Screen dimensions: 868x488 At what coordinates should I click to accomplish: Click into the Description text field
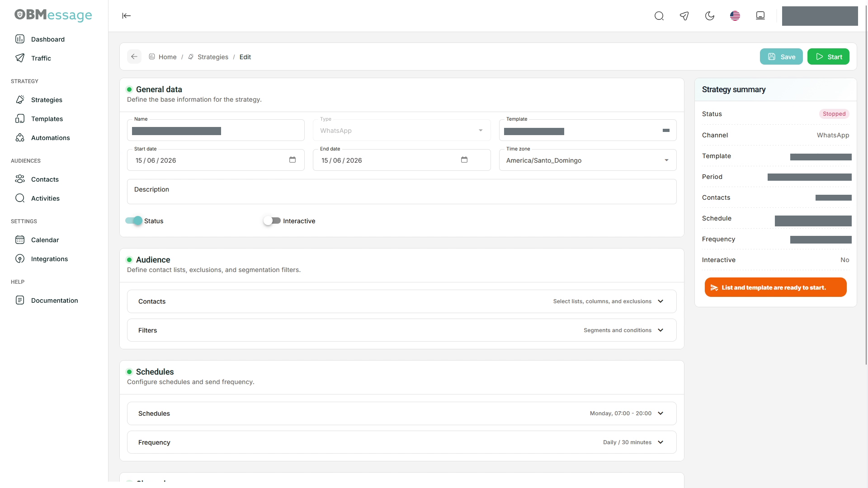pyautogui.click(x=401, y=192)
